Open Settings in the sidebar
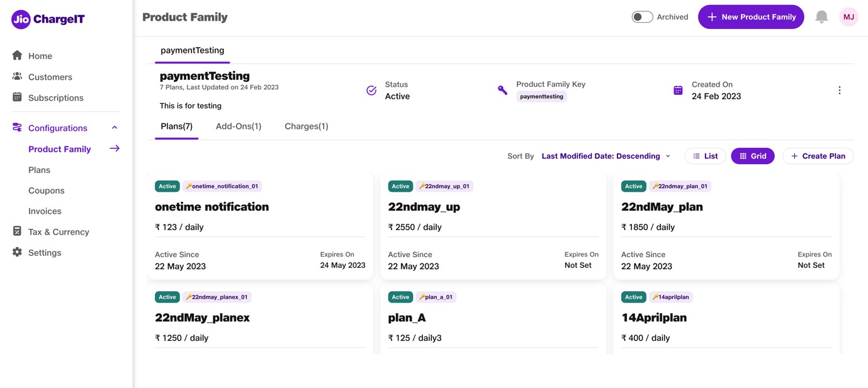This screenshot has height=388, width=868. 45,252
